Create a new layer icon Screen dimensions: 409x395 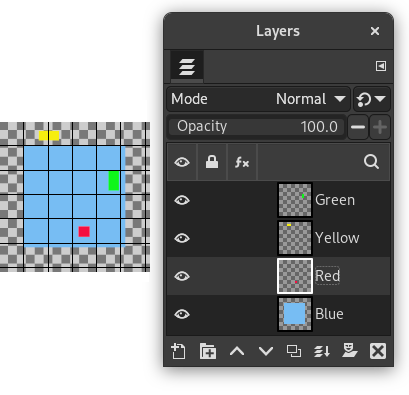coord(178,351)
